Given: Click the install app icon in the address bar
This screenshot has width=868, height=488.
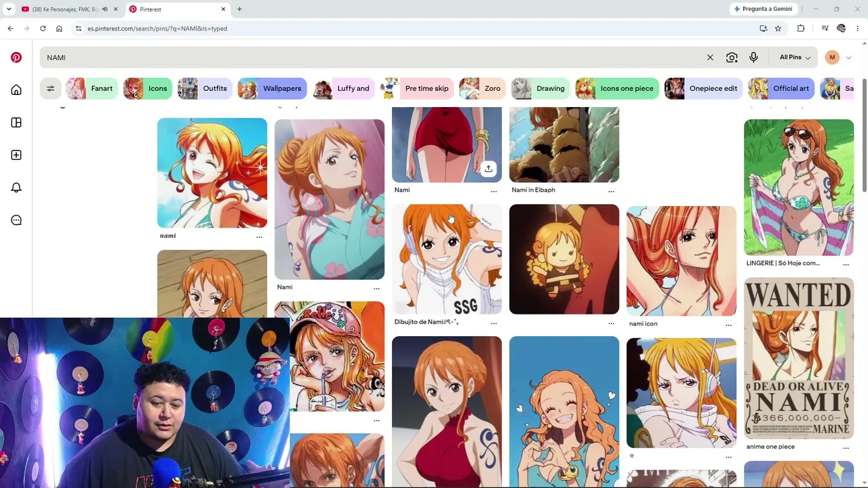Looking at the screenshot, I should coord(763,28).
